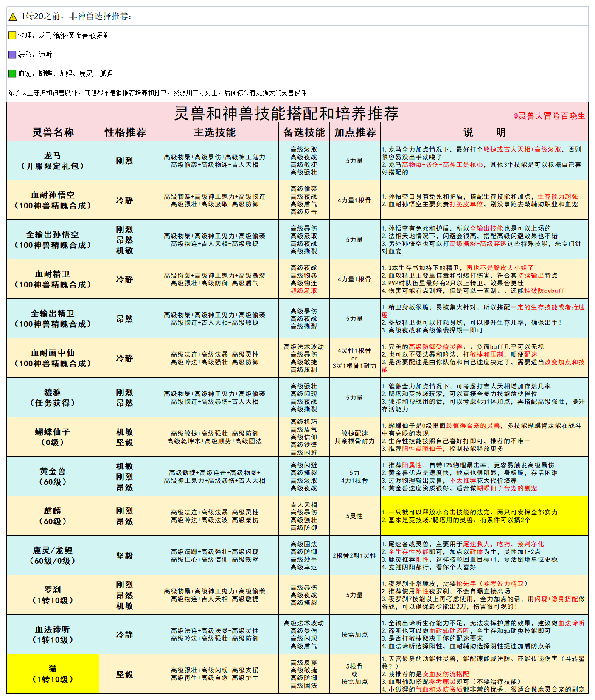Click the @灵兽大冒险百晓生 watermark text
The height and width of the screenshot is (700, 595).
tap(549, 116)
